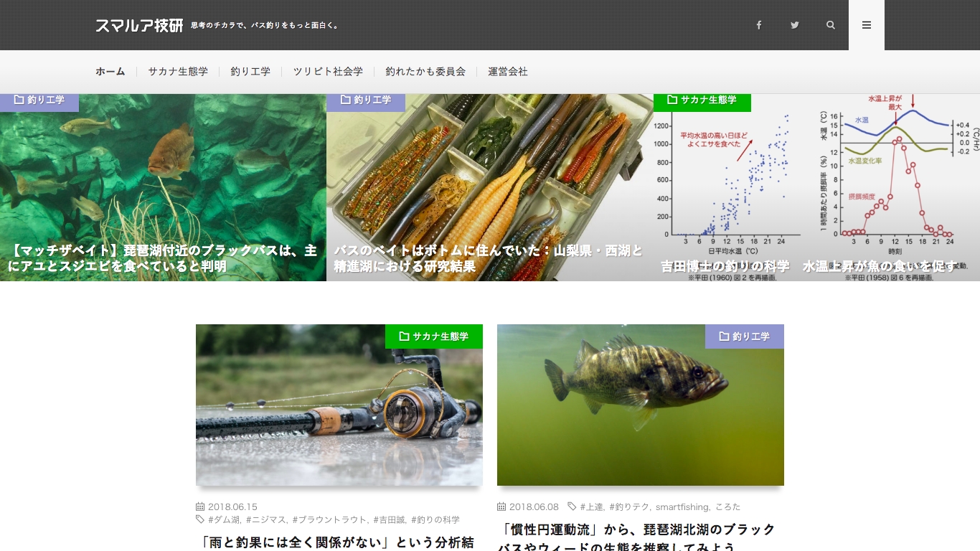Click 釣り工学 tag on aquarium bass banner

[x=39, y=100]
